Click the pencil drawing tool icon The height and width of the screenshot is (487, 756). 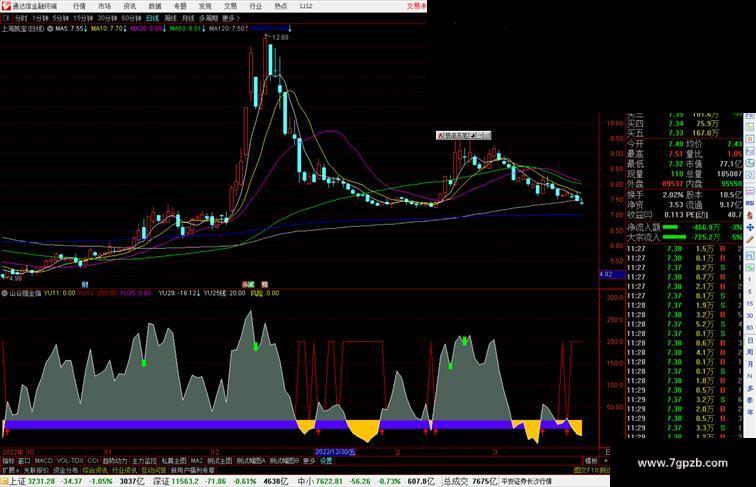(750, 240)
